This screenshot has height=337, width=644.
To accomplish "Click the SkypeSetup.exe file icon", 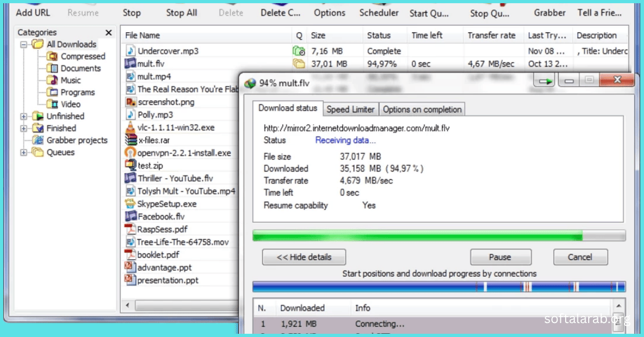I will coord(130,203).
